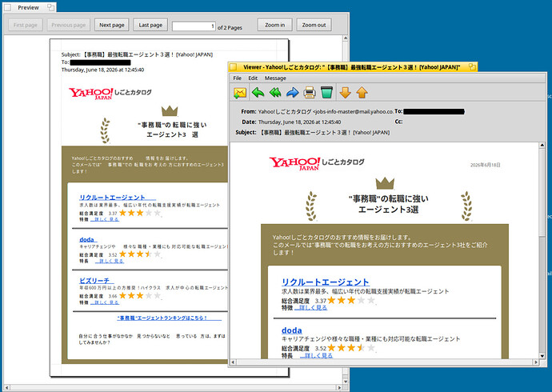This screenshot has height=392, width=552.
Task: Print the message using the printer icon
Action: coord(310,93)
